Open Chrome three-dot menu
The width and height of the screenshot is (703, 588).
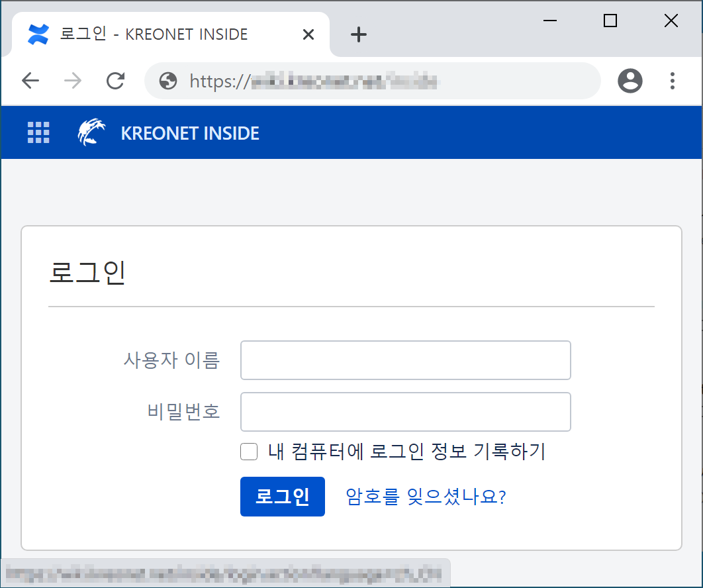click(x=672, y=81)
